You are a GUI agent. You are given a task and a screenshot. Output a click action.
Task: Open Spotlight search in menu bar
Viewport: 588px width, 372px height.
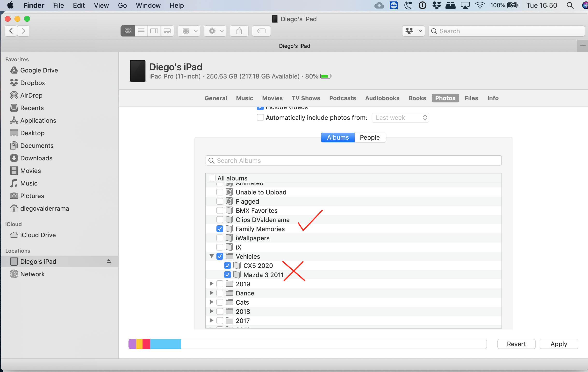click(570, 5)
